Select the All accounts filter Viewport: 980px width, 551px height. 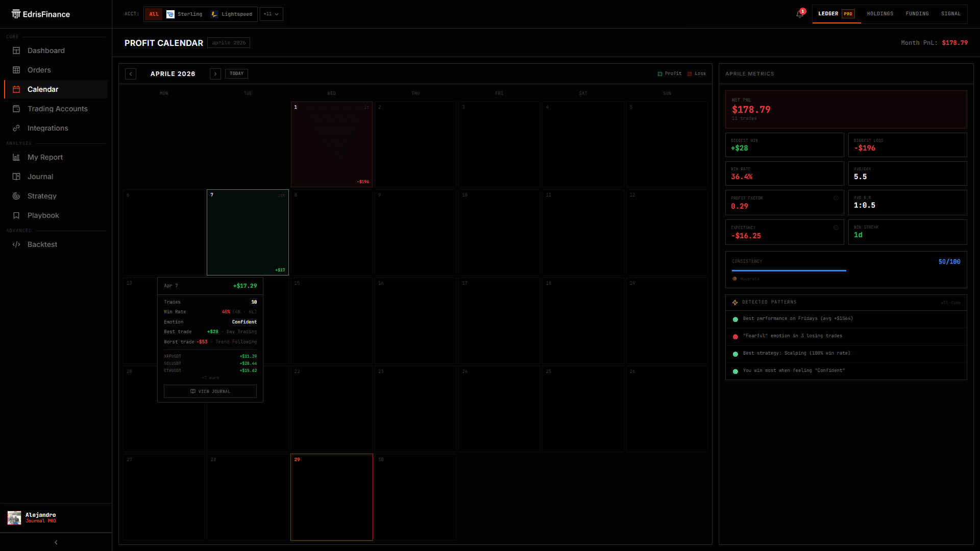pyautogui.click(x=154, y=14)
